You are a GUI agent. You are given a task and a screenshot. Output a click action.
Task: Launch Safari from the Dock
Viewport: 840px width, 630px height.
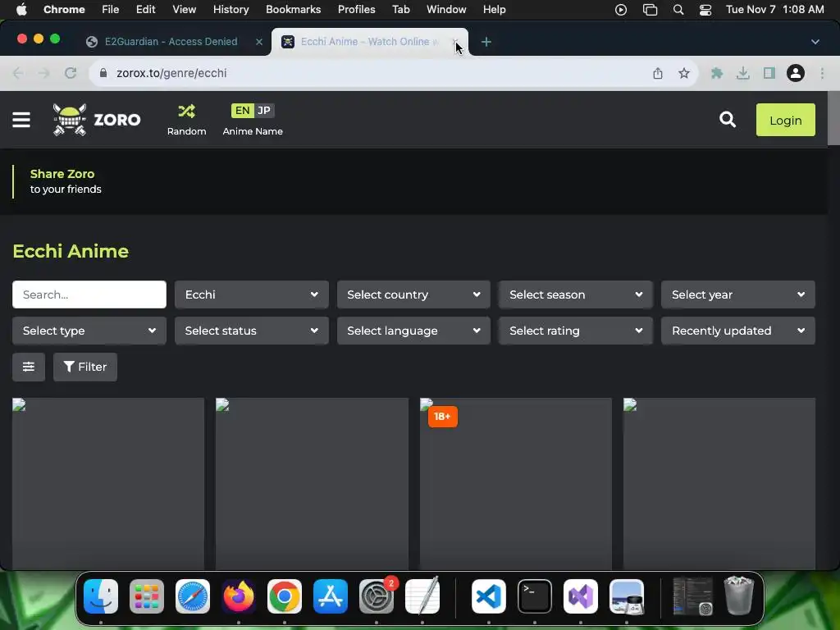point(193,596)
